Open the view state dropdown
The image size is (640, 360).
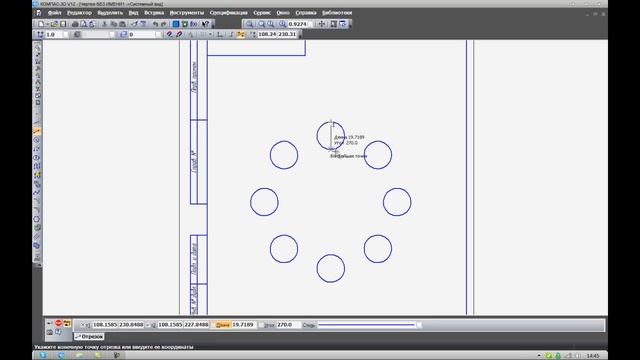112,34
